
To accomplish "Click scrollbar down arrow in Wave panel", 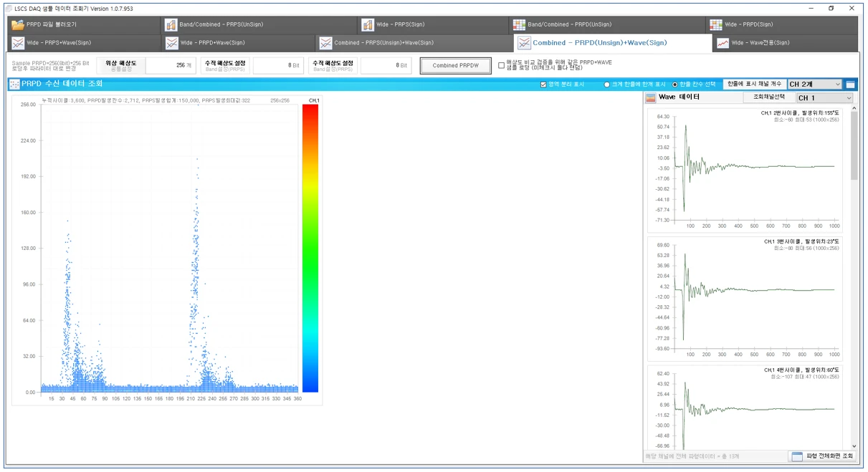I will click(854, 446).
